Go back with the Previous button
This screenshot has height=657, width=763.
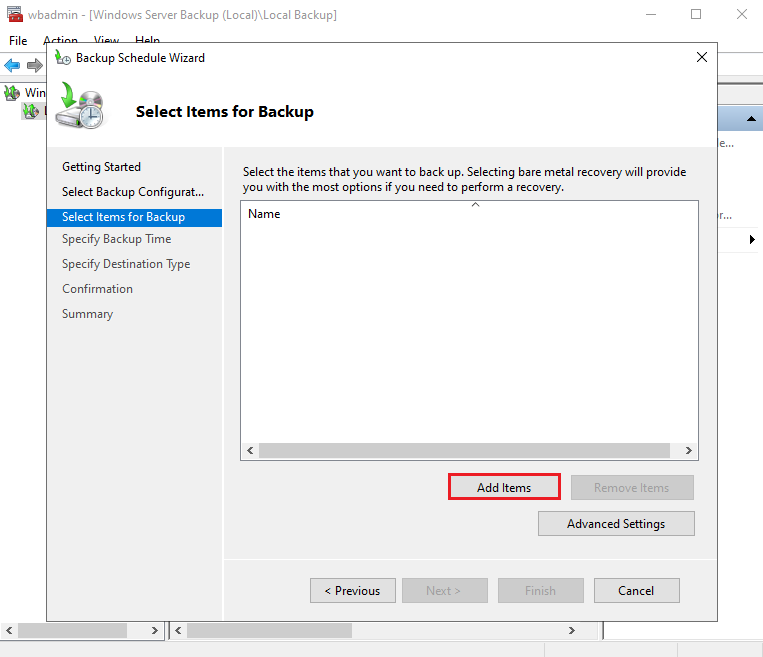(x=352, y=591)
